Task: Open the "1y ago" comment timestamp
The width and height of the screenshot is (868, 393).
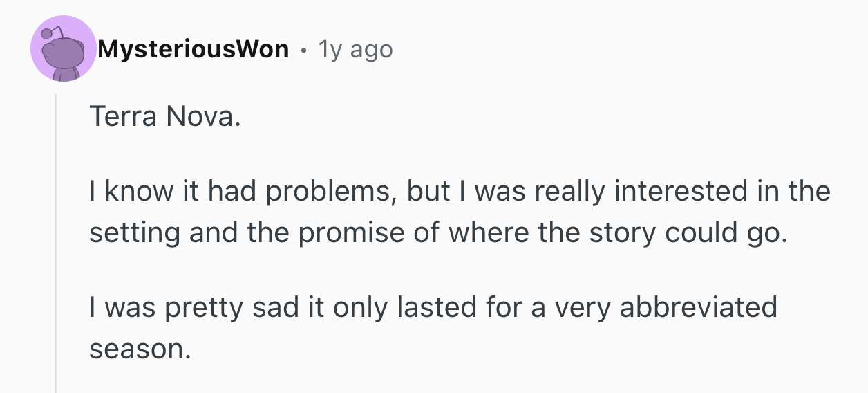Action: 355,49
